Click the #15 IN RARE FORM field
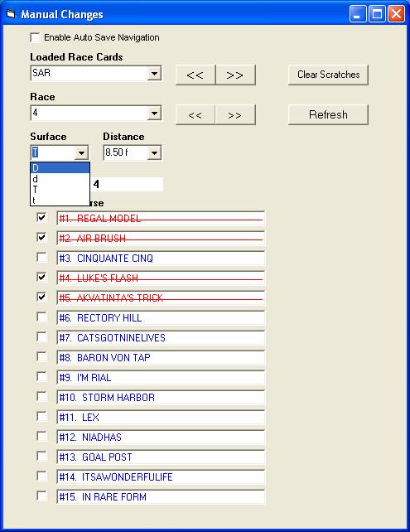410x532 pixels. tap(161, 496)
